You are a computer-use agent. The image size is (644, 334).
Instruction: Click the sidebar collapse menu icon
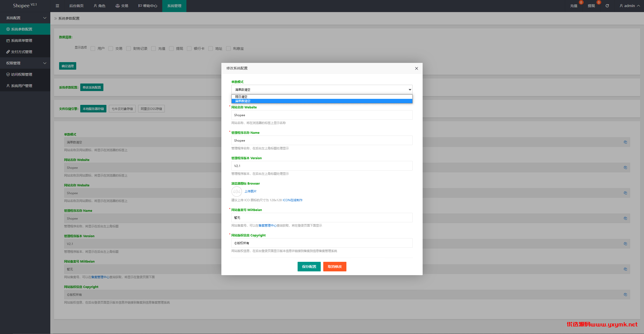(x=57, y=6)
